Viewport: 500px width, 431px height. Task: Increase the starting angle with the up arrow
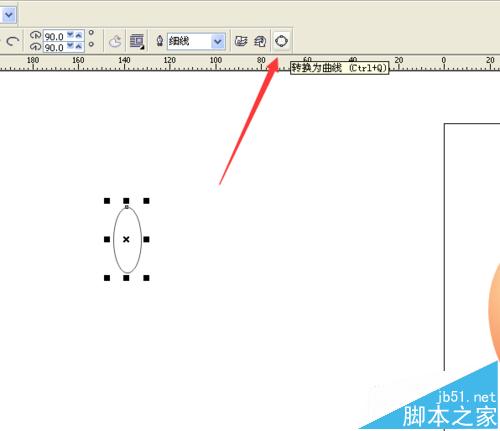(79, 35)
